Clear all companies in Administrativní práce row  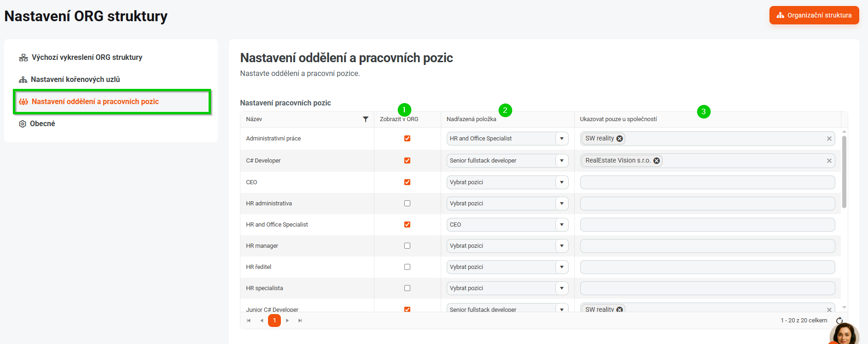pos(829,139)
